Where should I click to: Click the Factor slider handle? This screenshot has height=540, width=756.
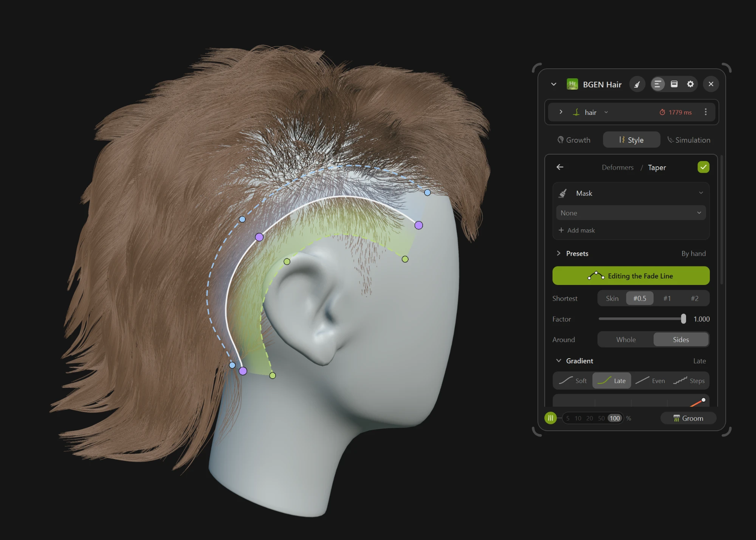[683, 319]
